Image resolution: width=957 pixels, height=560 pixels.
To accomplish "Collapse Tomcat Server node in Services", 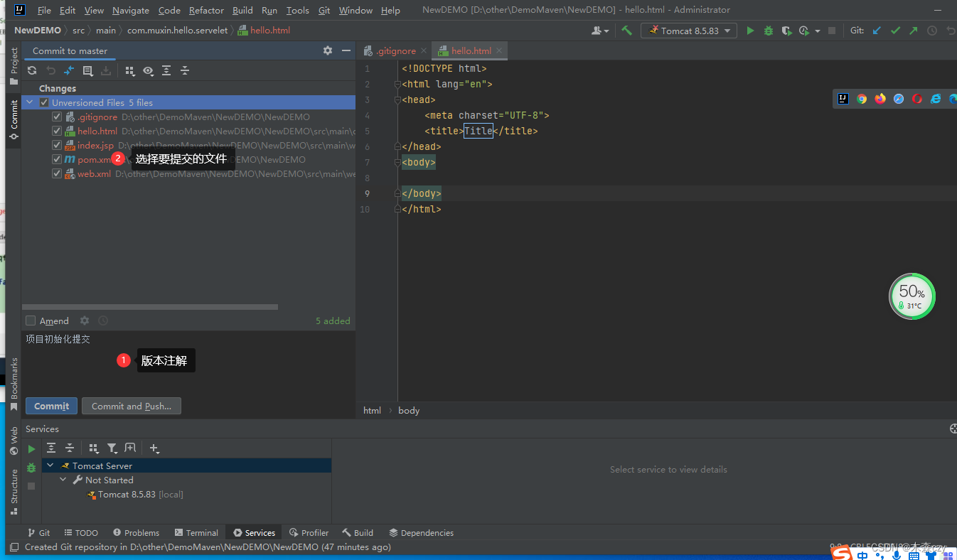I will pos(50,465).
